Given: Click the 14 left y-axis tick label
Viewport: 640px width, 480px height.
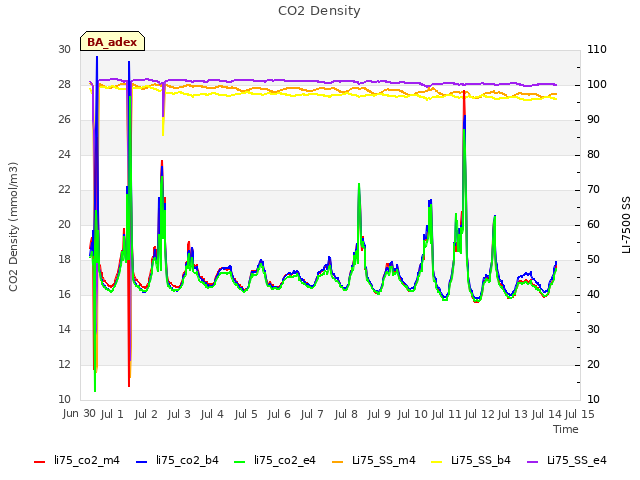Looking at the screenshot, I should 64,330.
